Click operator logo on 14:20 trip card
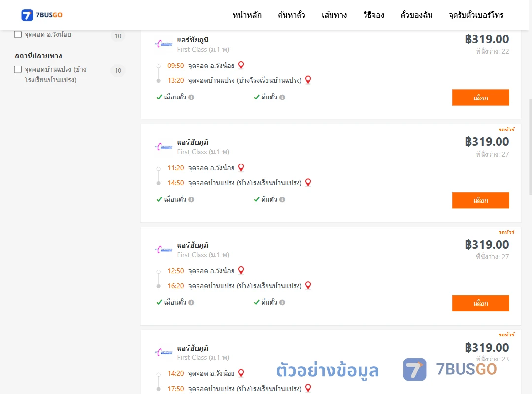 [164, 352]
